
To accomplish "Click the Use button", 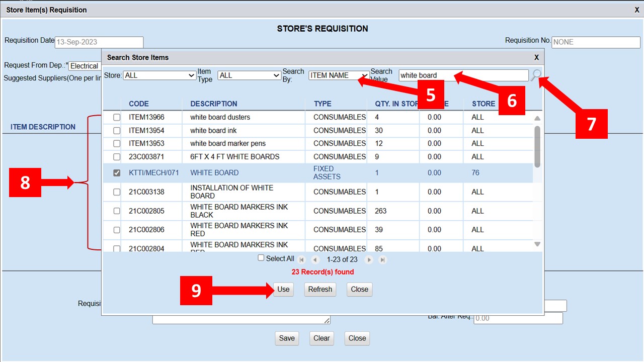I will point(283,289).
